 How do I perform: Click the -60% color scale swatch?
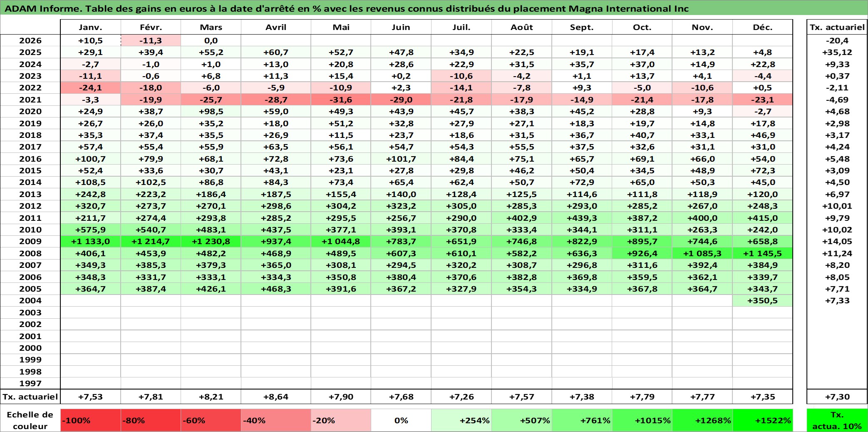pos(211,420)
